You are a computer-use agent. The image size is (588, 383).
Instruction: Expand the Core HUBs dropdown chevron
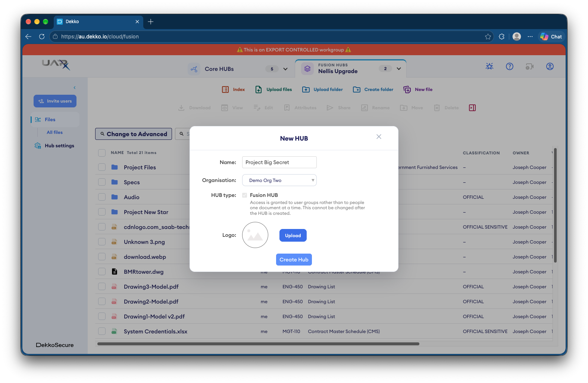[285, 69]
